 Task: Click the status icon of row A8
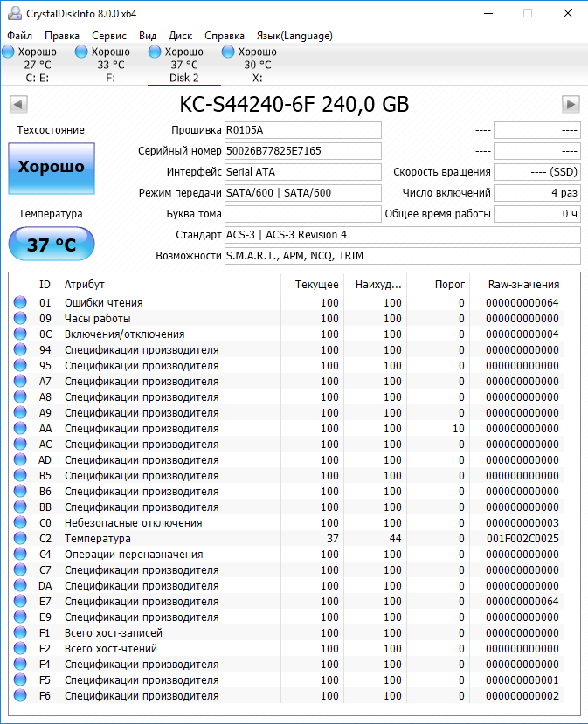point(20,396)
